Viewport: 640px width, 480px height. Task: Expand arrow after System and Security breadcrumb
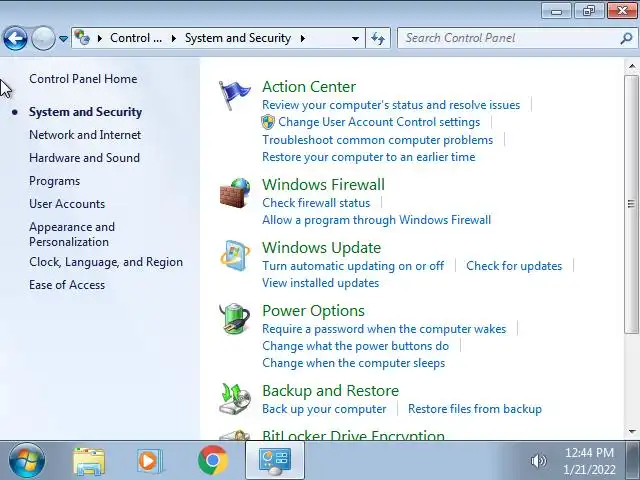(302, 38)
